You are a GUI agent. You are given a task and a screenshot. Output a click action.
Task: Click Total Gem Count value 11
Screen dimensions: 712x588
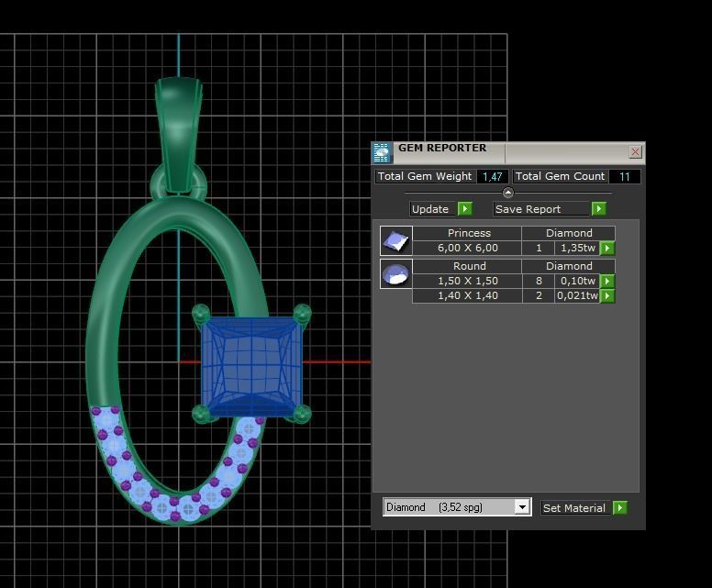point(624,177)
